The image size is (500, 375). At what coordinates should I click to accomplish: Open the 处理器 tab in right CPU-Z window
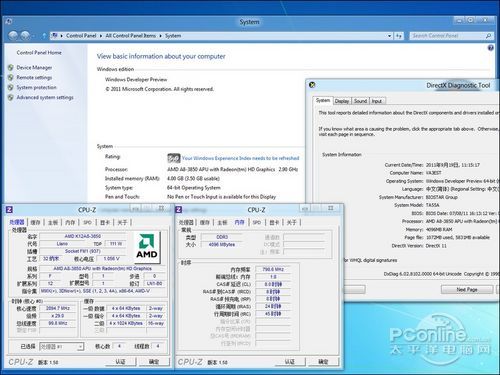coord(186,222)
